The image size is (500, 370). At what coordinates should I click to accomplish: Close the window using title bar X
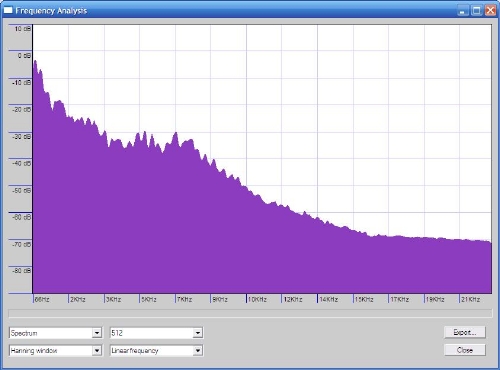[490, 10]
